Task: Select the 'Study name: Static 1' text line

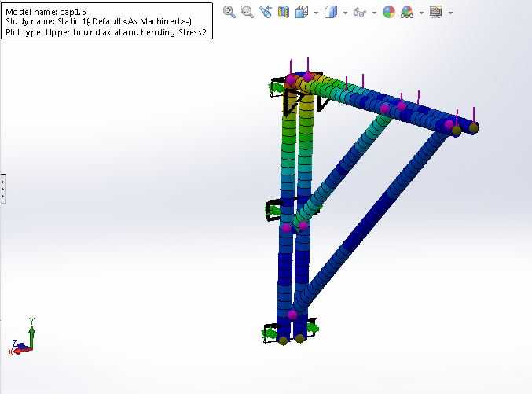Action: click(x=99, y=22)
